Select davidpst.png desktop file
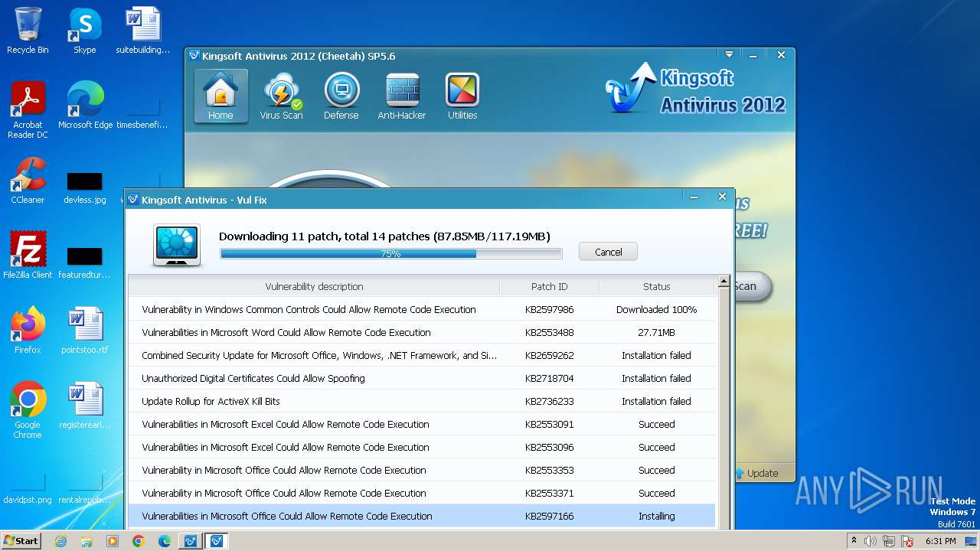 (28, 490)
